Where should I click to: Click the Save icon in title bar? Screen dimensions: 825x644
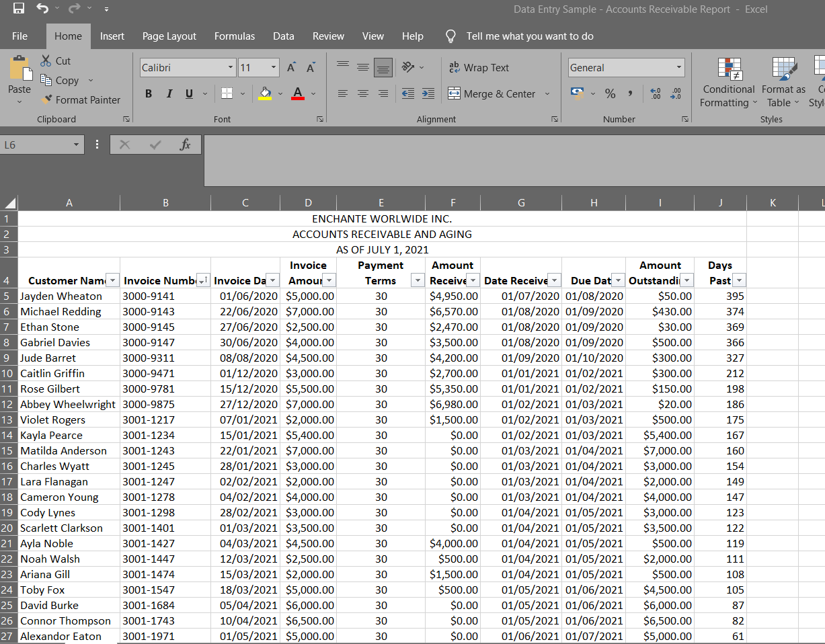19,9
